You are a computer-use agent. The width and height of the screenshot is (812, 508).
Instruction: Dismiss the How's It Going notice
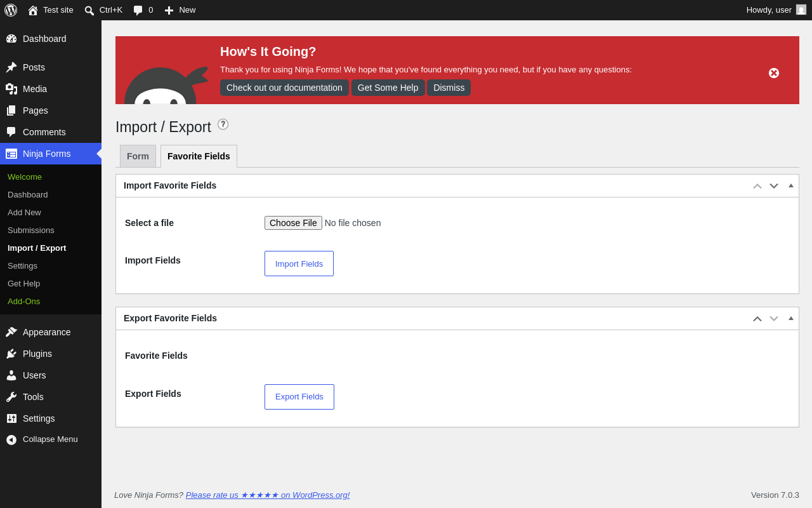coord(449,88)
